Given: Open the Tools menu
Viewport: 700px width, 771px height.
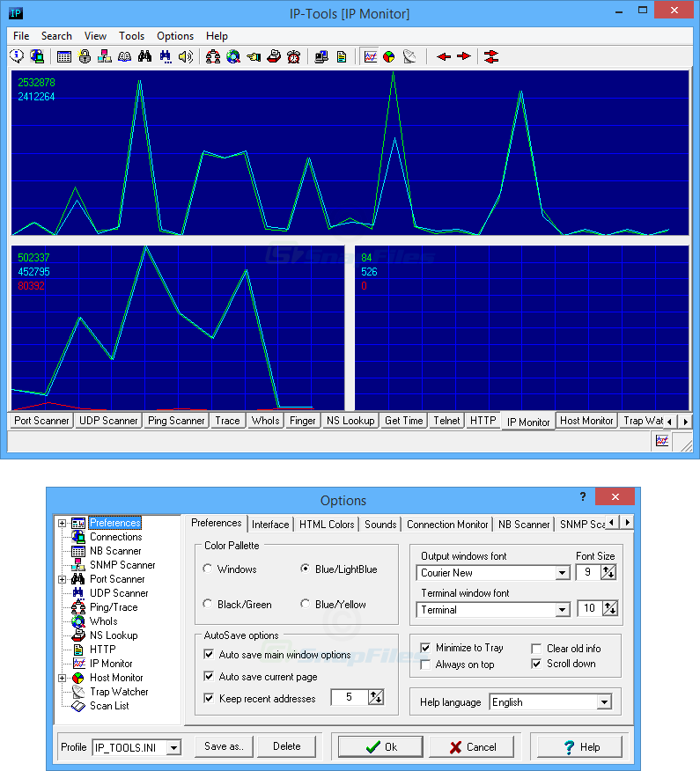Looking at the screenshot, I should click(131, 36).
